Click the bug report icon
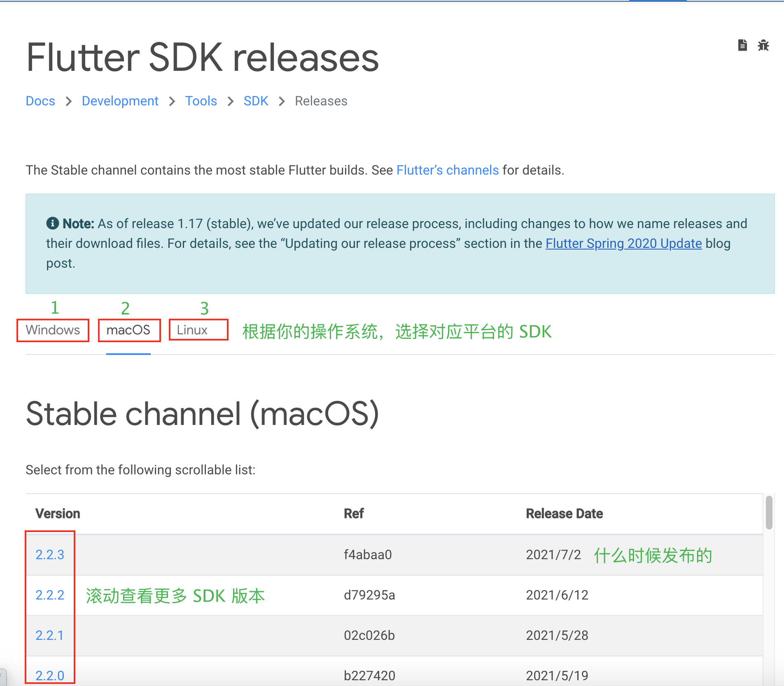The width and height of the screenshot is (784, 686). click(763, 45)
